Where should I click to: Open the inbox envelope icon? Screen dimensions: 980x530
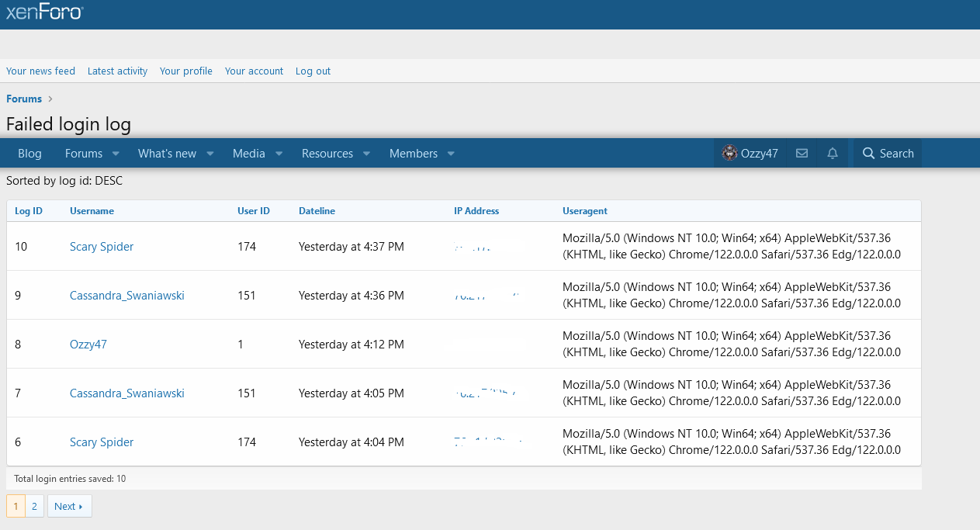[x=802, y=154]
